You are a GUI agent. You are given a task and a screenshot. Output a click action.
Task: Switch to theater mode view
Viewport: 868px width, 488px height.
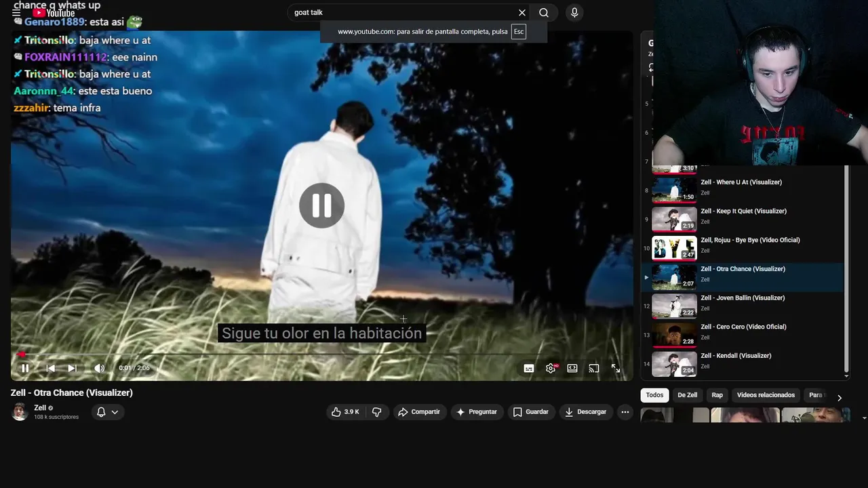click(x=572, y=368)
